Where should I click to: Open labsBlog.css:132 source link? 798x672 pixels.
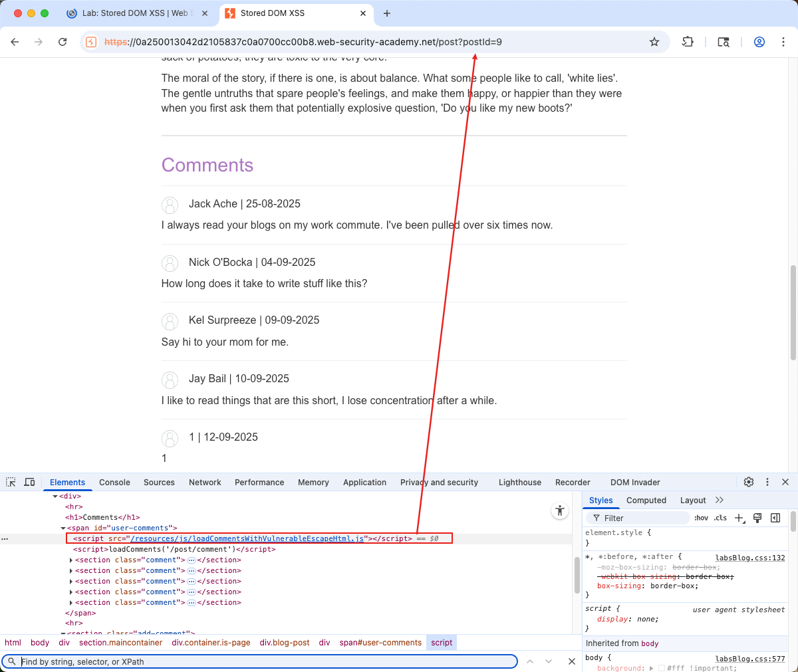[x=750, y=558]
